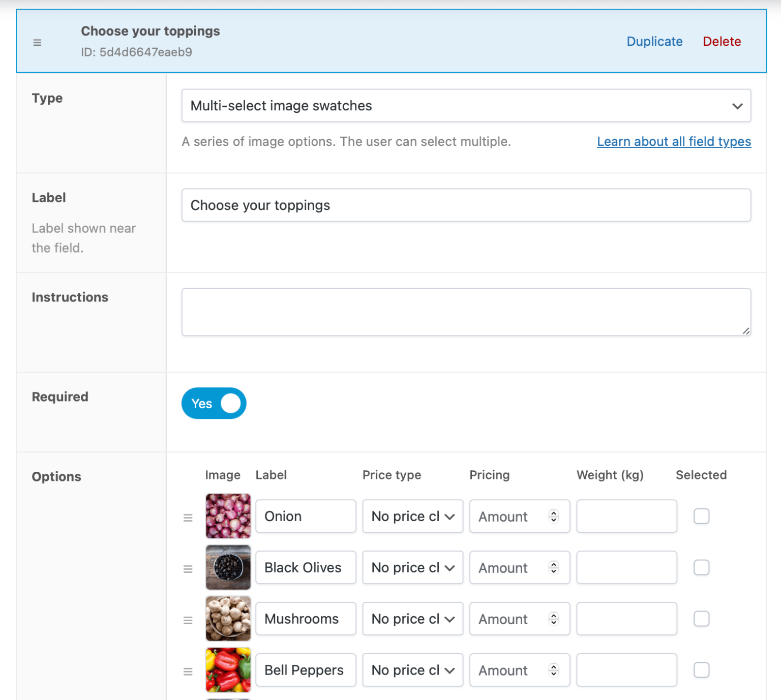781x700 pixels.
Task: Open the Price type dropdown for Onion
Action: point(412,516)
